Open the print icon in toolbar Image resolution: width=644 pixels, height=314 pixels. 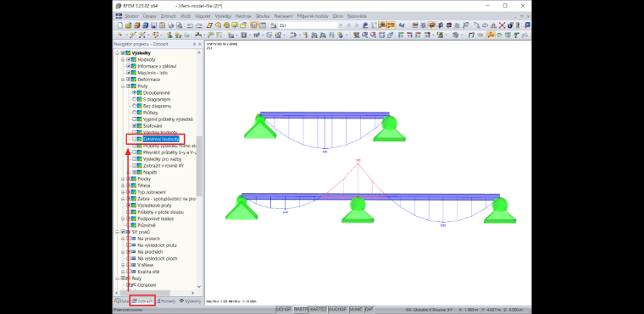(x=171, y=25)
